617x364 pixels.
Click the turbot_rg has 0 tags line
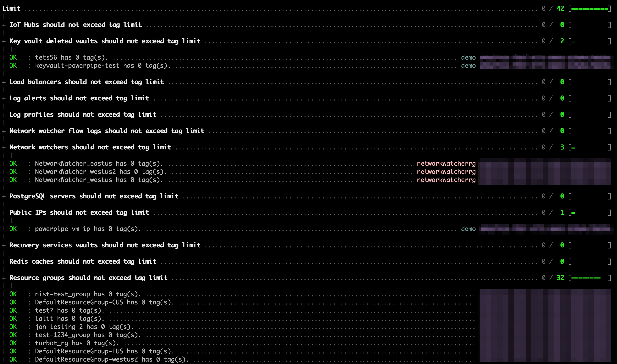coord(77,343)
